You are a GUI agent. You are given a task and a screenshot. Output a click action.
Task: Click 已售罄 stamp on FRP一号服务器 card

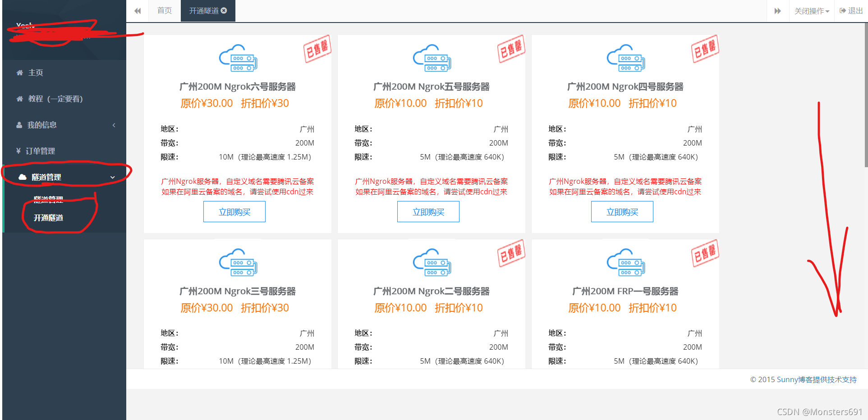(x=705, y=253)
